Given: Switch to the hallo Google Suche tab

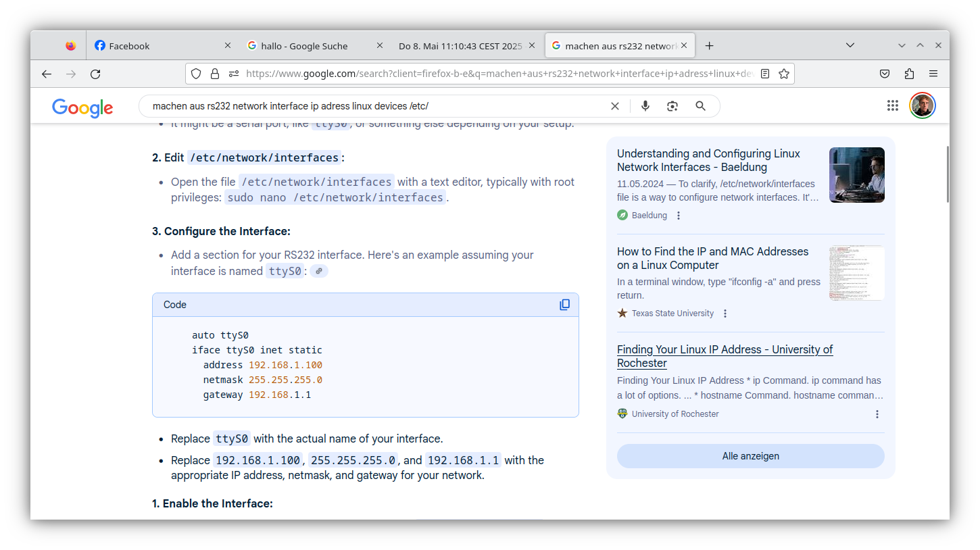Looking at the screenshot, I should coord(304,45).
